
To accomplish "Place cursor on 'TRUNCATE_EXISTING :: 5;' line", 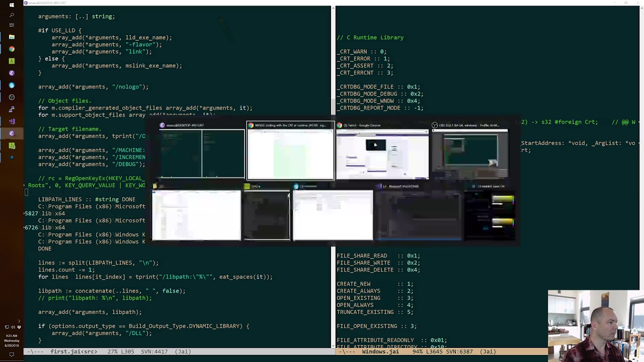I will pos(375,312).
